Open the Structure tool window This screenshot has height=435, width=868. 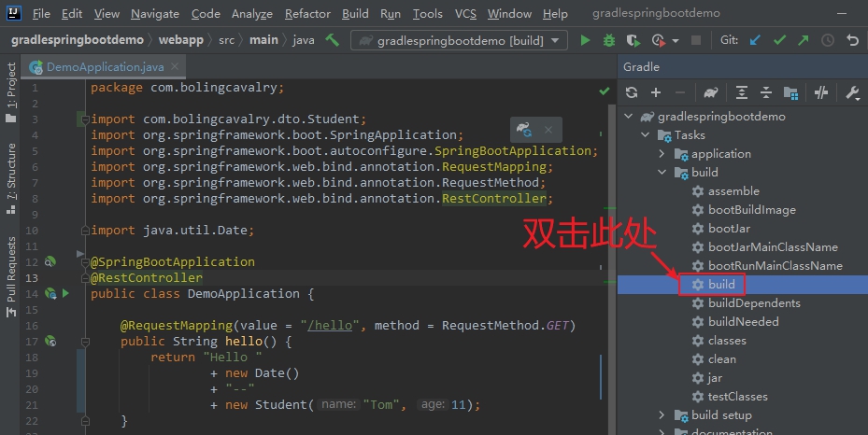11,178
